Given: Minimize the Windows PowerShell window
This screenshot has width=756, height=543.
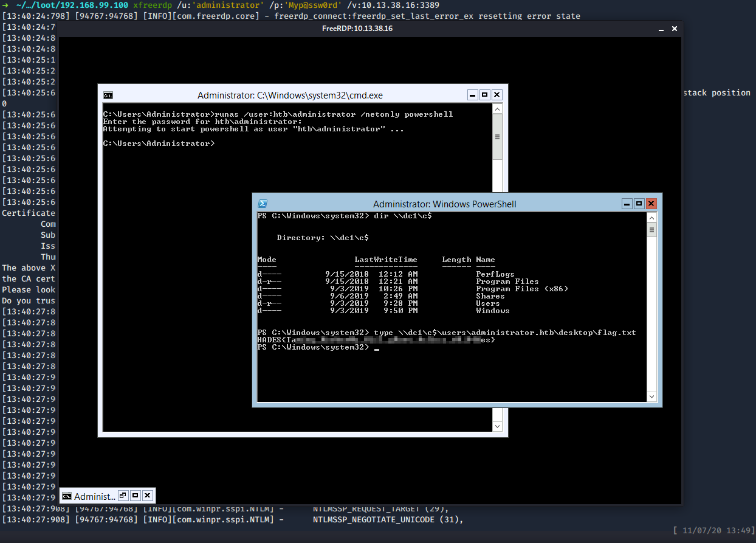Looking at the screenshot, I should [627, 204].
